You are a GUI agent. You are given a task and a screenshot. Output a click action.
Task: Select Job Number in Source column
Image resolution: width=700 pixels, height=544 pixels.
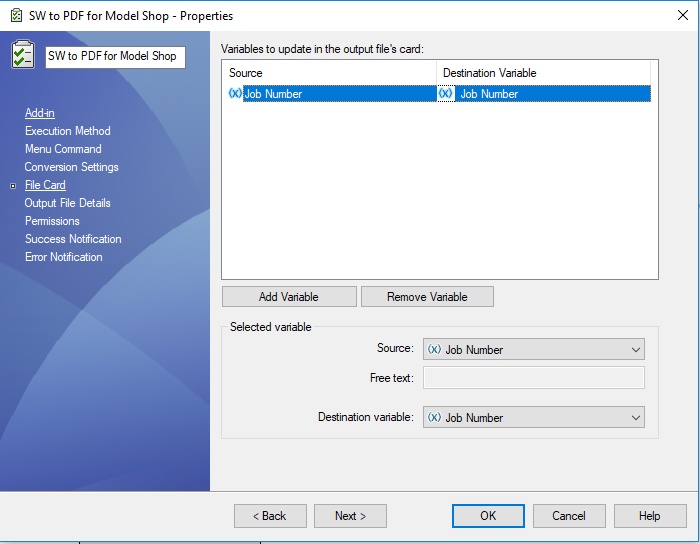339,94
